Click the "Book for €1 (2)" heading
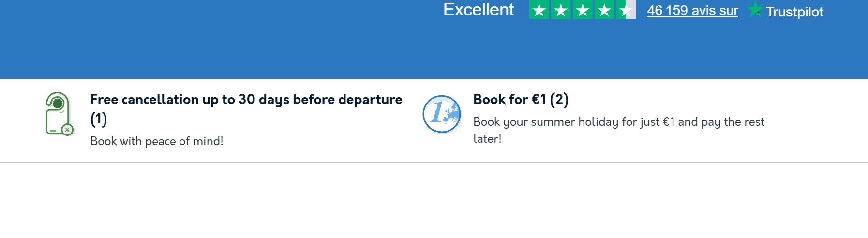Screen dimensions: 868x238 pos(521,100)
